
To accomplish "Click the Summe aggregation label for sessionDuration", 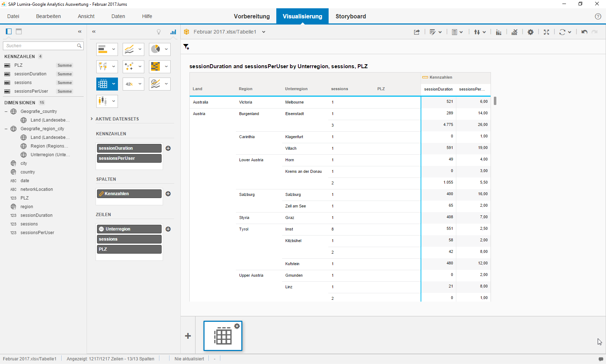I will tap(65, 74).
